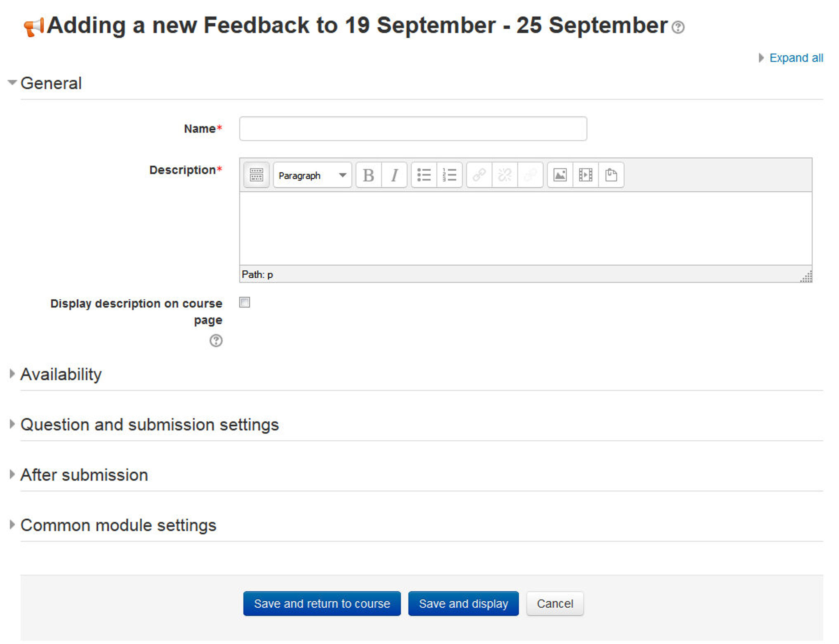Click inside the Name input field
The width and height of the screenshot is (839, 644).
412,129
